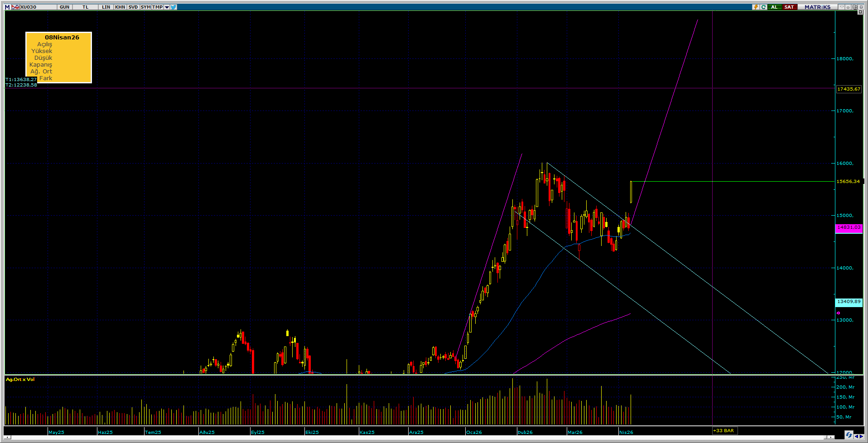This screenshot has width=868, height=443.
Task: Toggle the LIN scale mode
Action: [106, 7]
